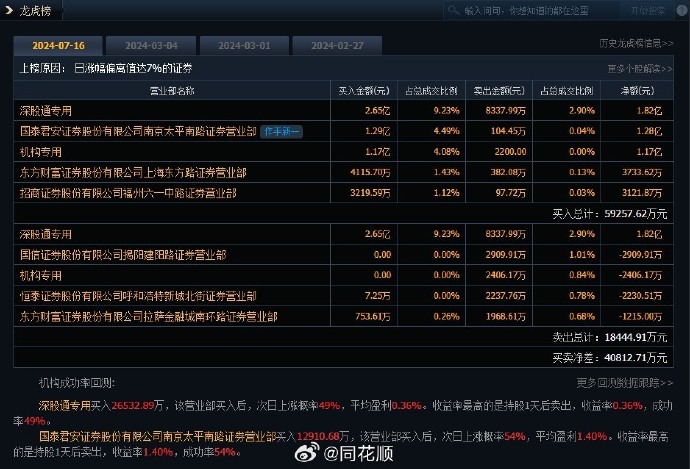Click the 12910.68万 figure in 回测 paragraph
The width and height of the screenshot is (690, 469).
[323, 436]
